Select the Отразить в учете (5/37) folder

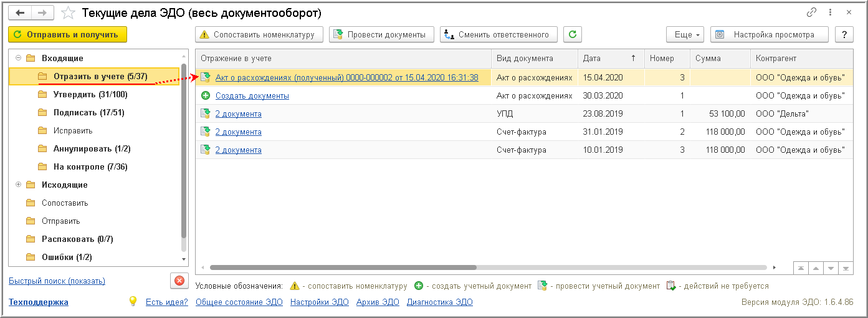click(94, 76)
